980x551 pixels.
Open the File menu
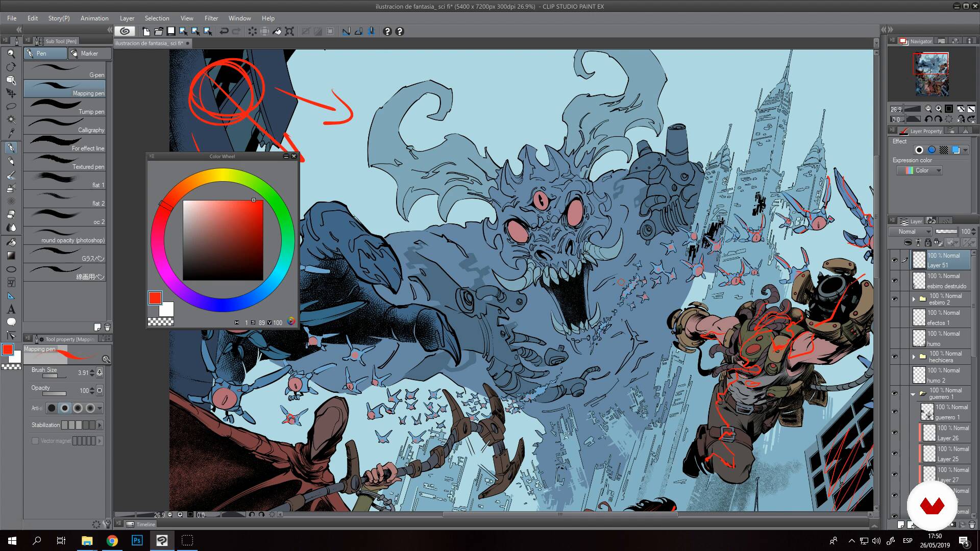(x=12, y=18)
